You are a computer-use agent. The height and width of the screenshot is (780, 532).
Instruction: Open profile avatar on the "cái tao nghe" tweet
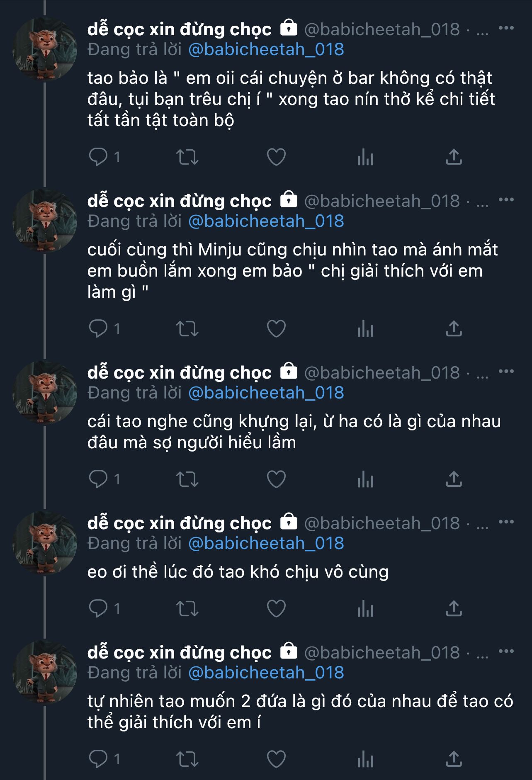pos(45,392)
